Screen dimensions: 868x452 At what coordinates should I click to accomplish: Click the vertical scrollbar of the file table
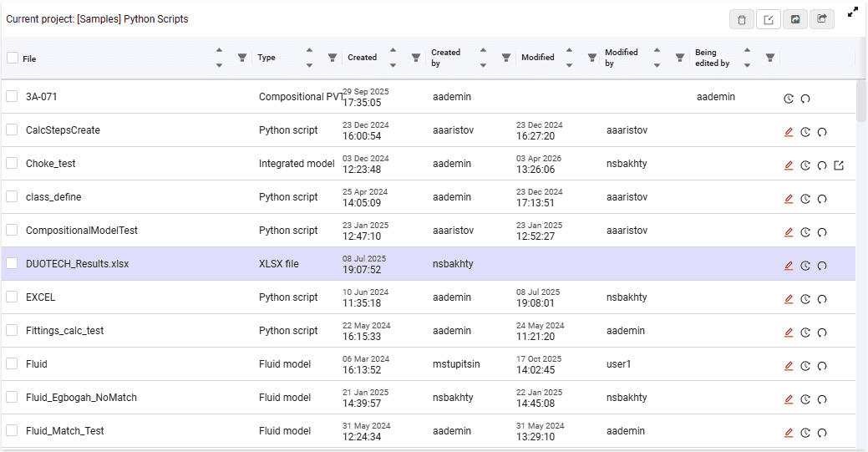pyautogui.click(x=860, y=101)
